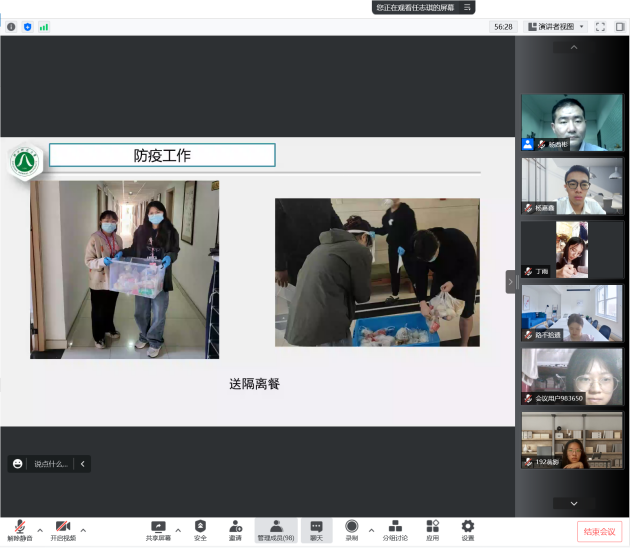The width and height of the screenshot is (630, 548).
Task: Toggle the side panel layout icon
Action: [x=620, y=27]
